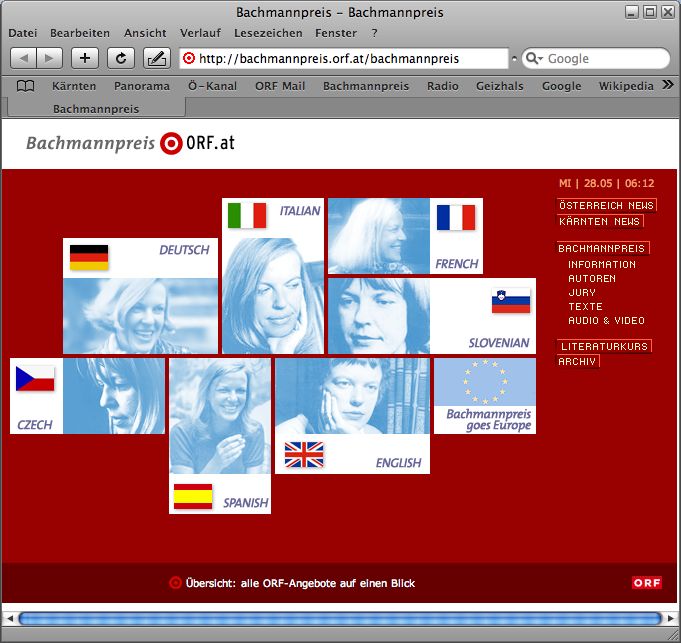The width and height of the screenshot is (681, 643).
Task: Open JURY in sidebar
Action: coord(582,292)
